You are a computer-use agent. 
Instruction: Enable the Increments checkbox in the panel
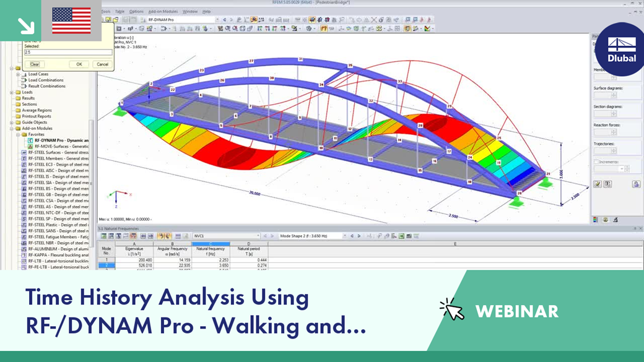596,162
